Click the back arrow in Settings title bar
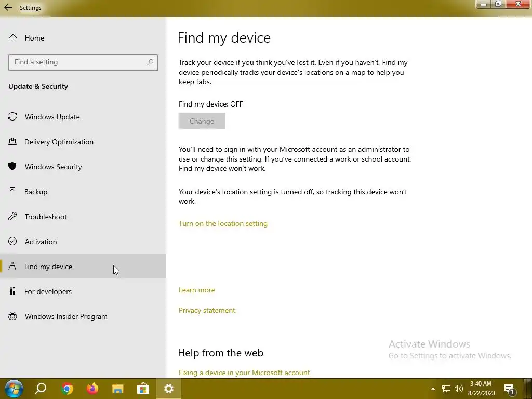 point(8,7)
